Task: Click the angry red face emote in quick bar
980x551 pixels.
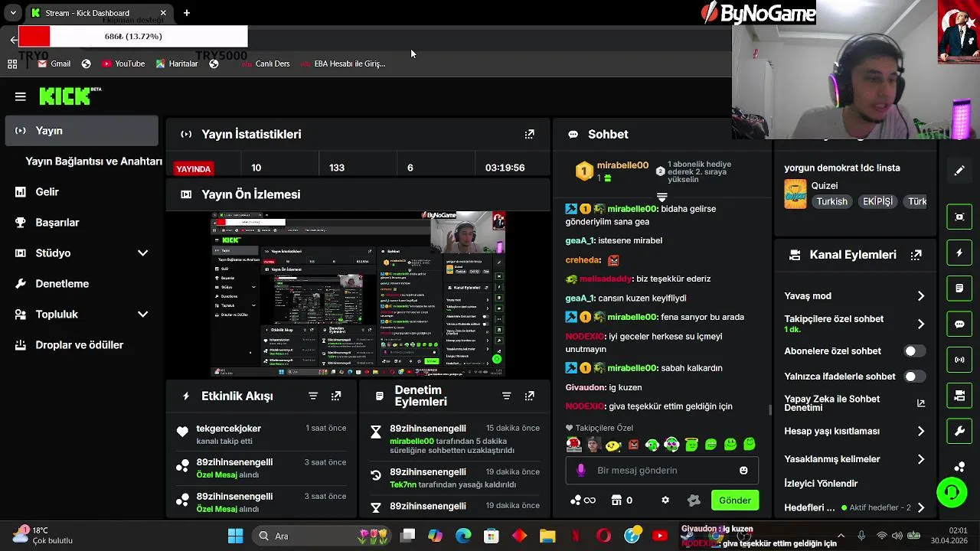Action: 633,445
